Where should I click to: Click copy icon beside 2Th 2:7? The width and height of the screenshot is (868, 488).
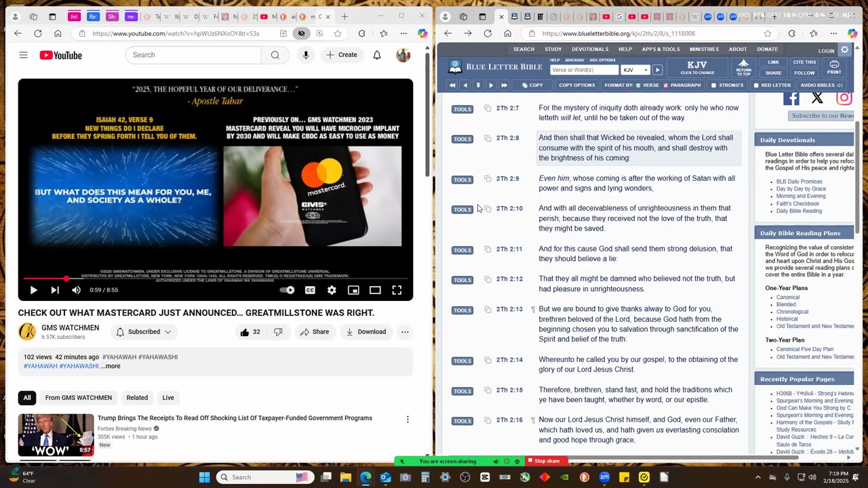[488, 108]
